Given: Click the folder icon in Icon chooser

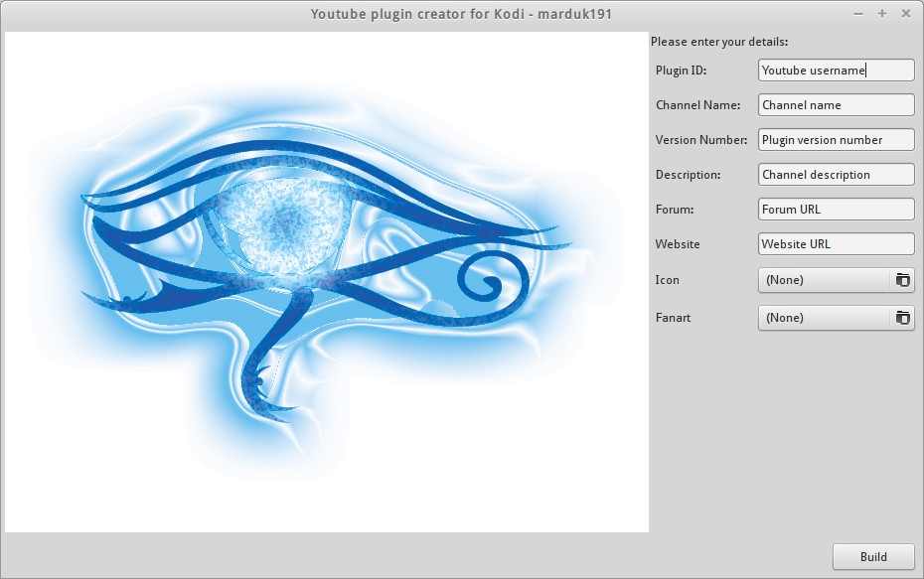Looking at the screenshot, I should 902,280.
